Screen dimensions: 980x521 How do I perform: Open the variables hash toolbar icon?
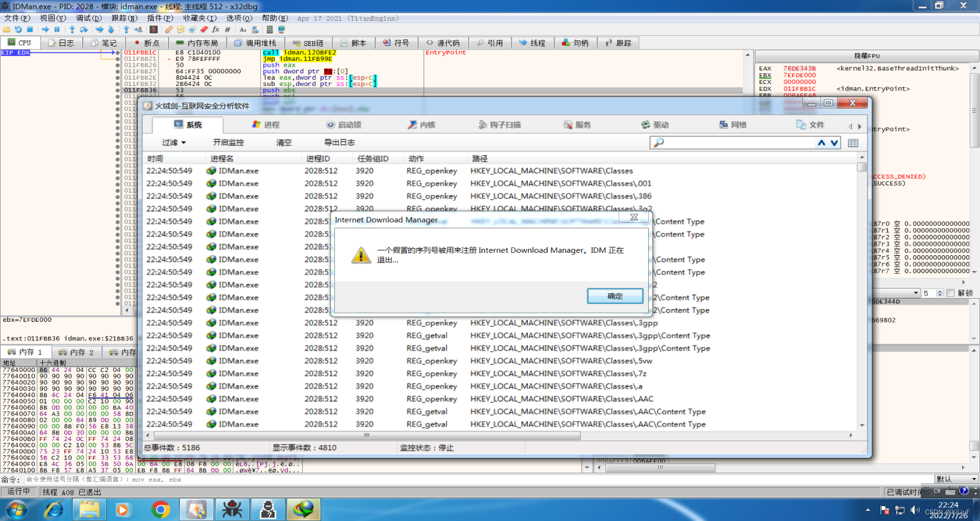228,29
